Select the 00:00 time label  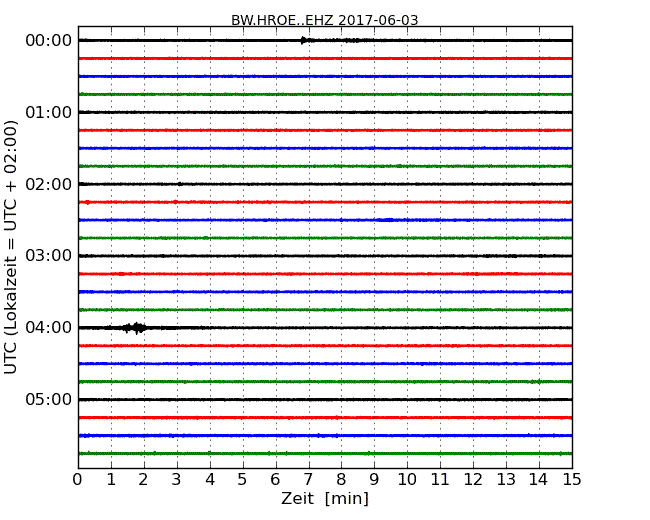(49, 41)
